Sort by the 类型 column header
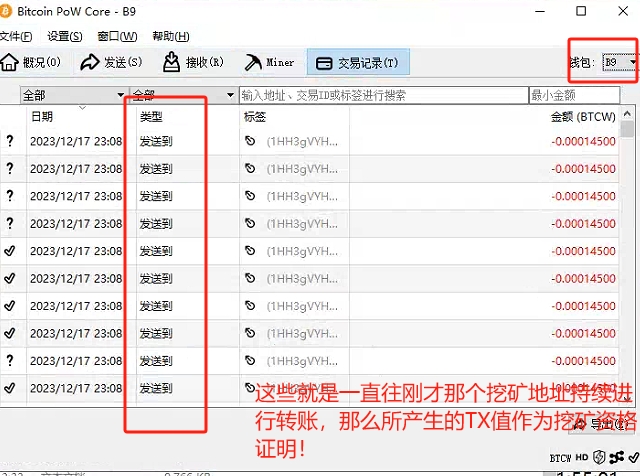This screenshot has width=640, height=476. coord(188,117)
